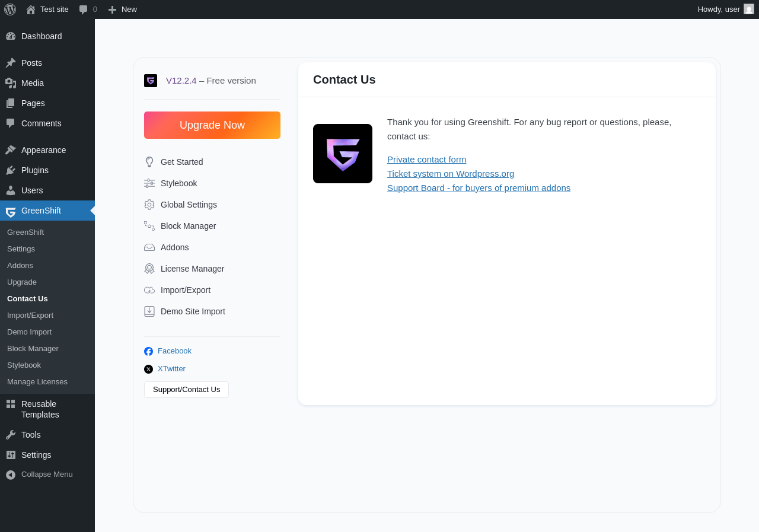Open Reusable Templates menu label

click(40, 409)
